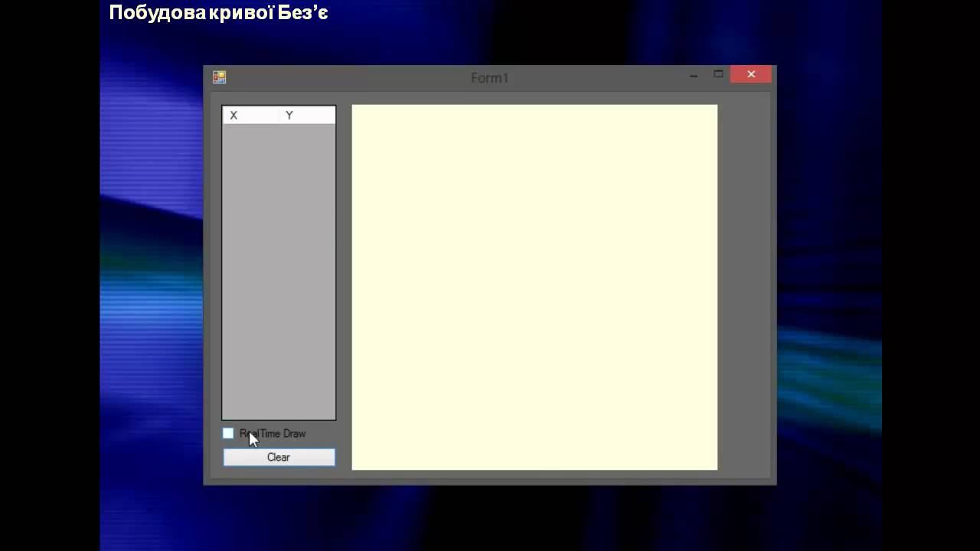
Task: Click the Clear button
Action: (279, 457)
